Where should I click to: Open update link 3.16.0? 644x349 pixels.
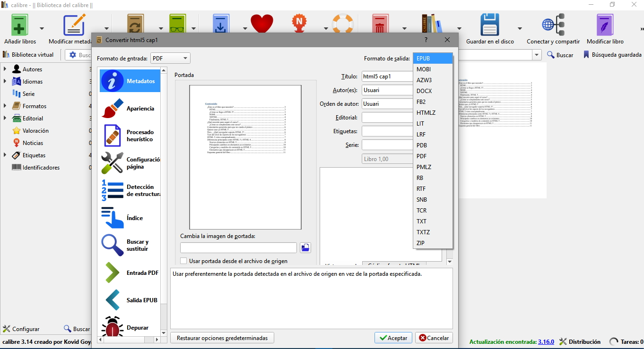[x=546, y=342]
